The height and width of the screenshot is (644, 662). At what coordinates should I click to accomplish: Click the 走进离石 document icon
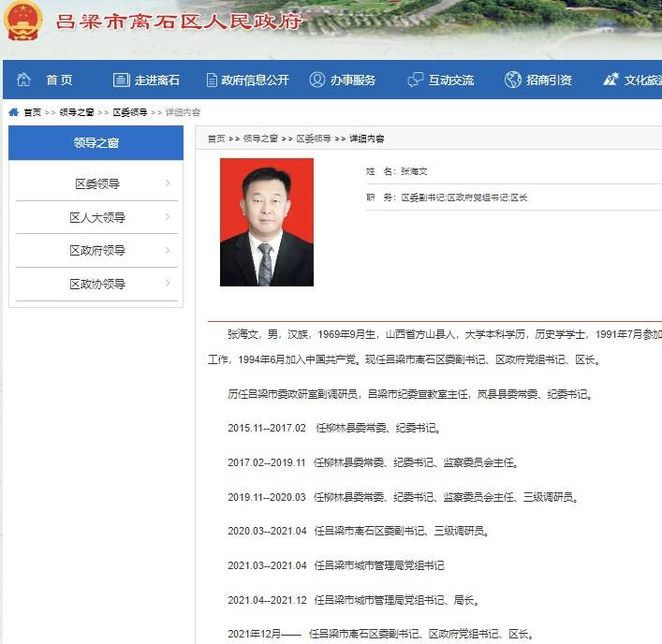coord(121,80)
